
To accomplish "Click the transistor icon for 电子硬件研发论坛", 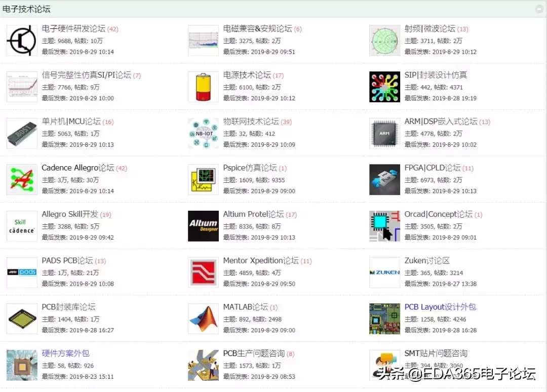I will (x=22, y=41).
